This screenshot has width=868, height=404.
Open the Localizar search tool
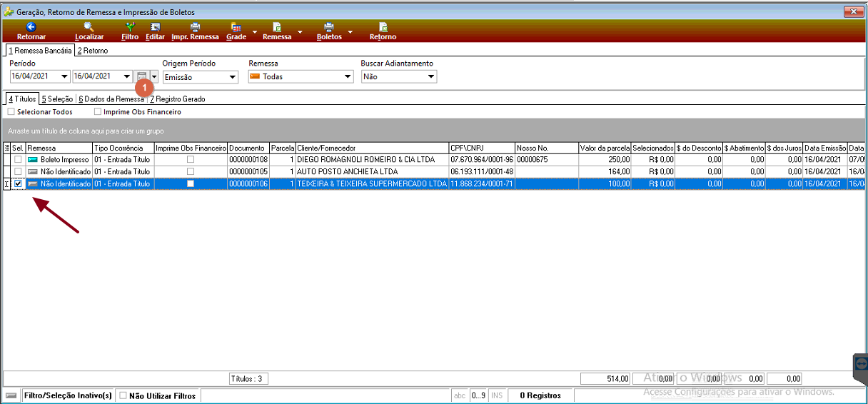[x=89, y=26]
